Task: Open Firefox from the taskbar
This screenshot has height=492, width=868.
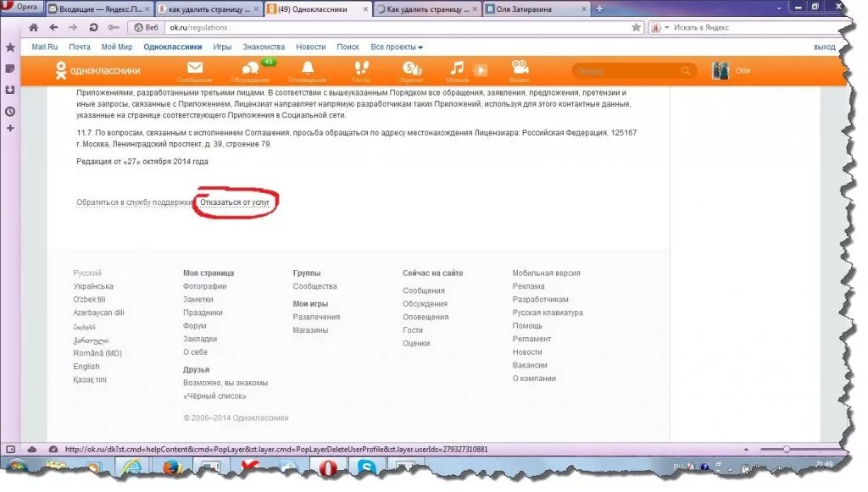Action: point(172,468)
